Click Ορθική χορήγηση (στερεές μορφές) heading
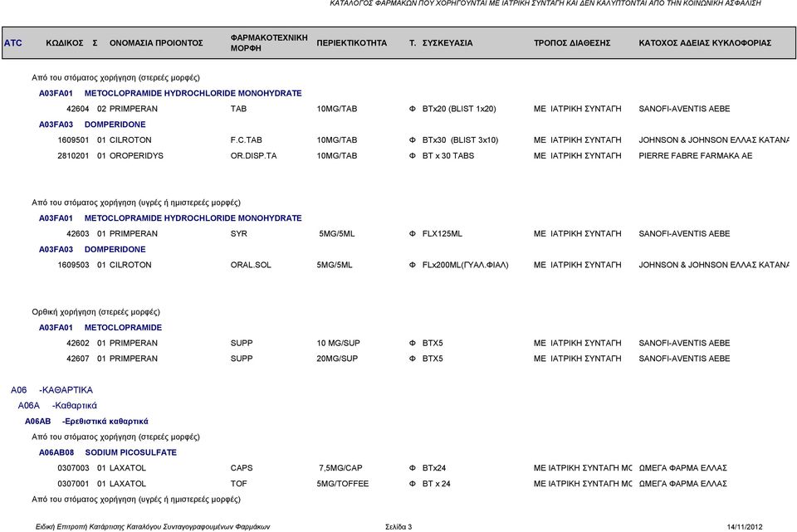 click(95, 312)
